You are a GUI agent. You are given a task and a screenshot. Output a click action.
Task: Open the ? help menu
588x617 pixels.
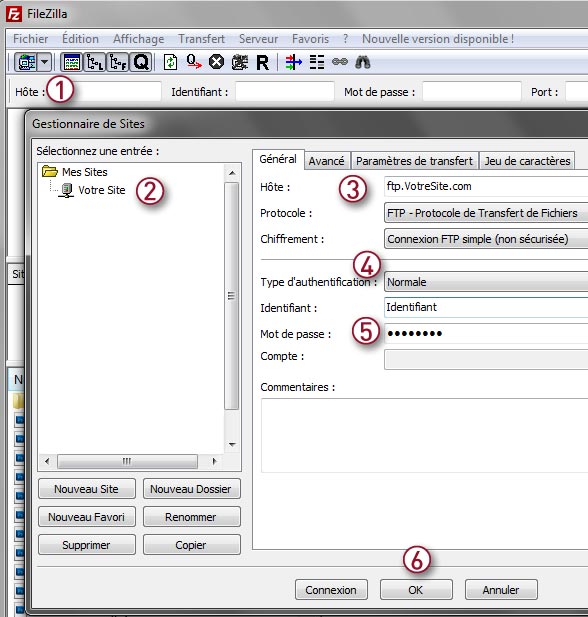(x=346, y=39)
